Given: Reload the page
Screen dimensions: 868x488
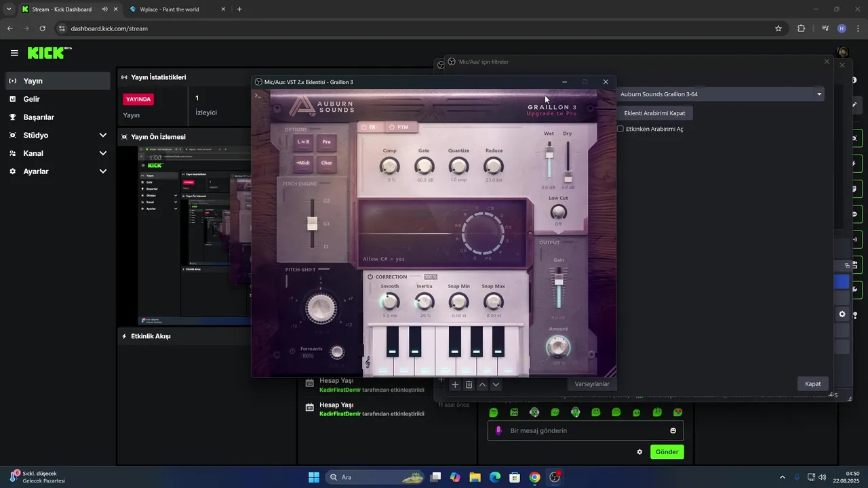Looking at the screenshot, I should (x=42, y=28).
